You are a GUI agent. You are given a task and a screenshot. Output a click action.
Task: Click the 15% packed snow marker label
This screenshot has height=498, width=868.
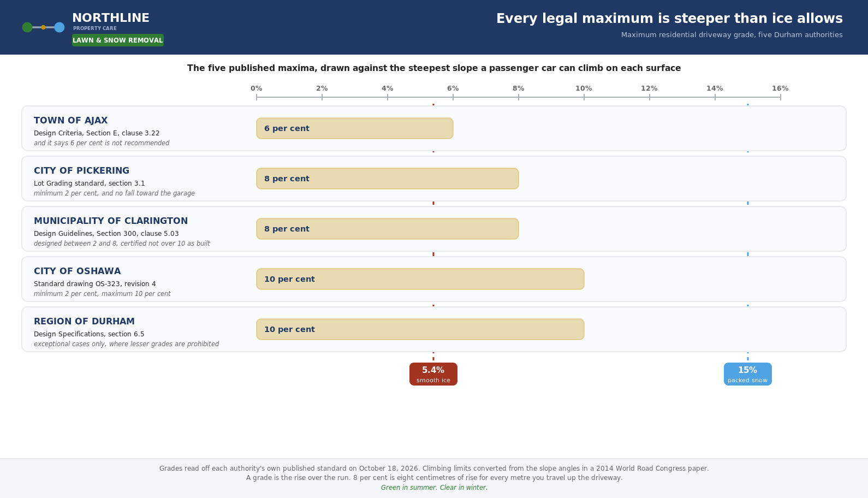(x=748, y=374)
